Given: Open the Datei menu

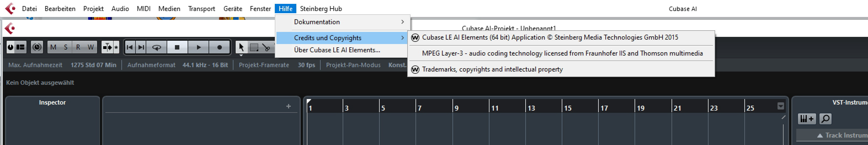Looking at the screenshot, I should [x=29, y=9].
